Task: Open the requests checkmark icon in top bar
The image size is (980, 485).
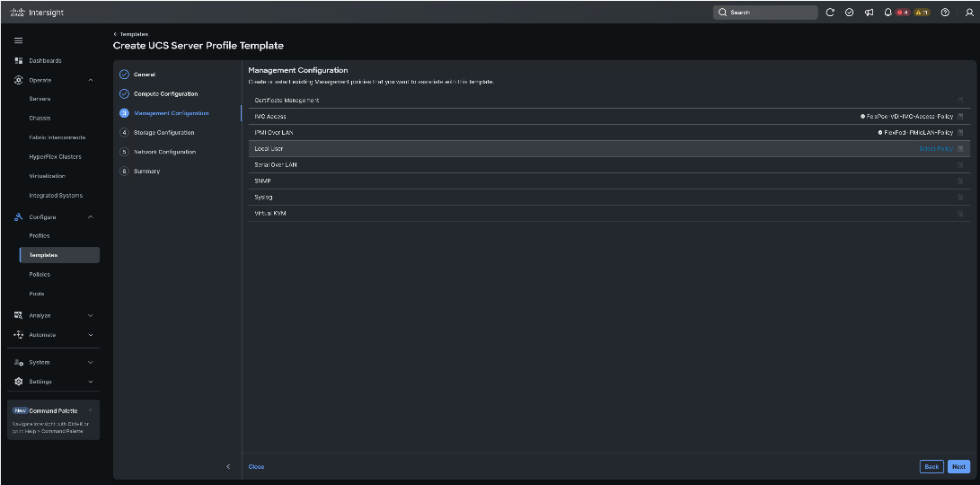Action: pyautogui.click(x=850, y=13)
